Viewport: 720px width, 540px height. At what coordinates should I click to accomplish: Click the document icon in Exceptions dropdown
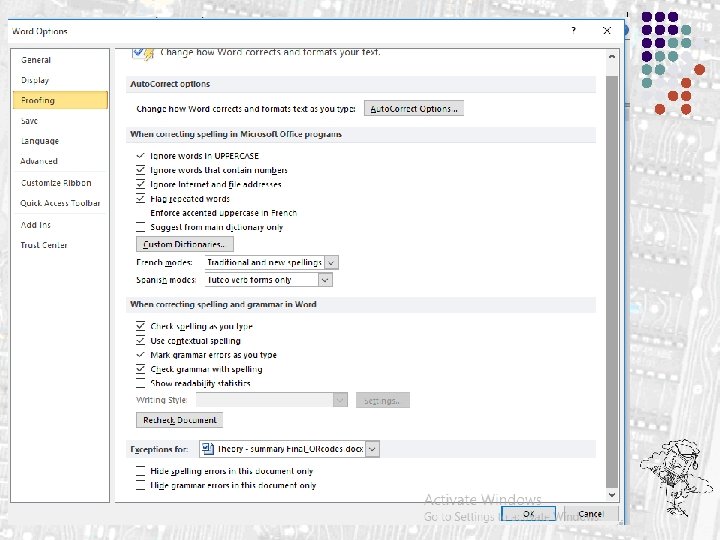(208, 448)
